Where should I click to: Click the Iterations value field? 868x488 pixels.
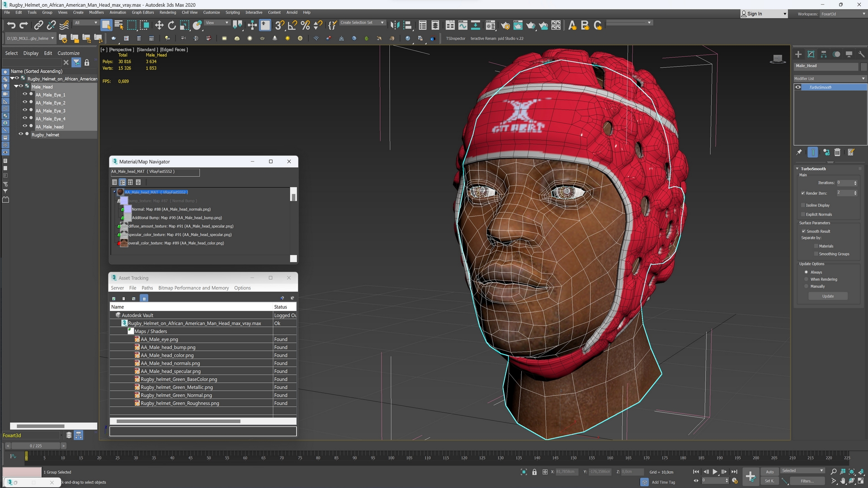tap(844, 183)
